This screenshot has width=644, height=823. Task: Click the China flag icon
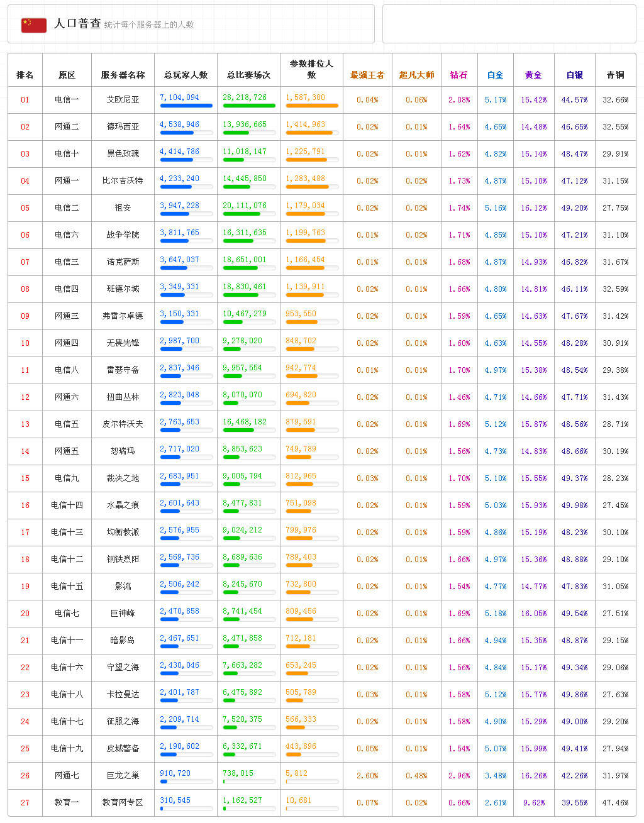34,25
